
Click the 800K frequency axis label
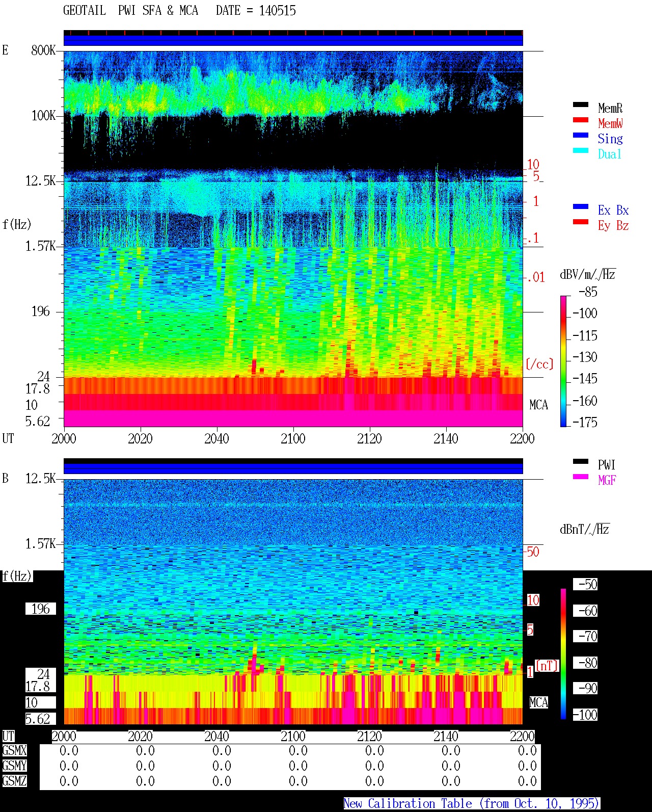pyautogui.click(x=43, y=50)
